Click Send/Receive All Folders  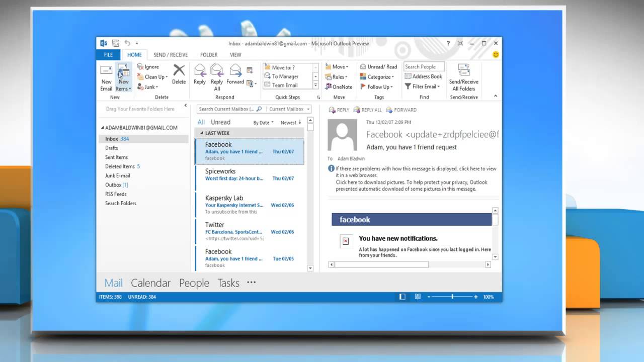tap(463, 78)
